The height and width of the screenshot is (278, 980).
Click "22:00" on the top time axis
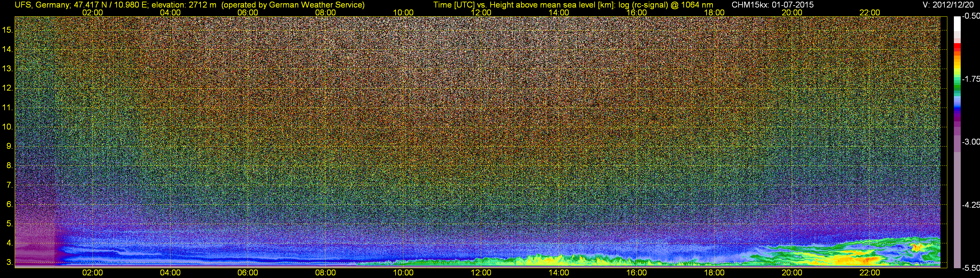(870, 12)
